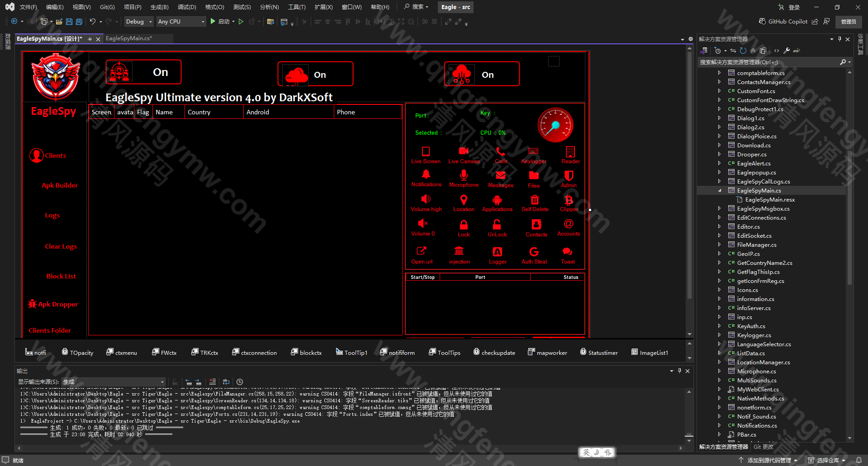Expand the comptableform.cs node
The height and width of the screenshot is (466, 868).
click(720, 73)
